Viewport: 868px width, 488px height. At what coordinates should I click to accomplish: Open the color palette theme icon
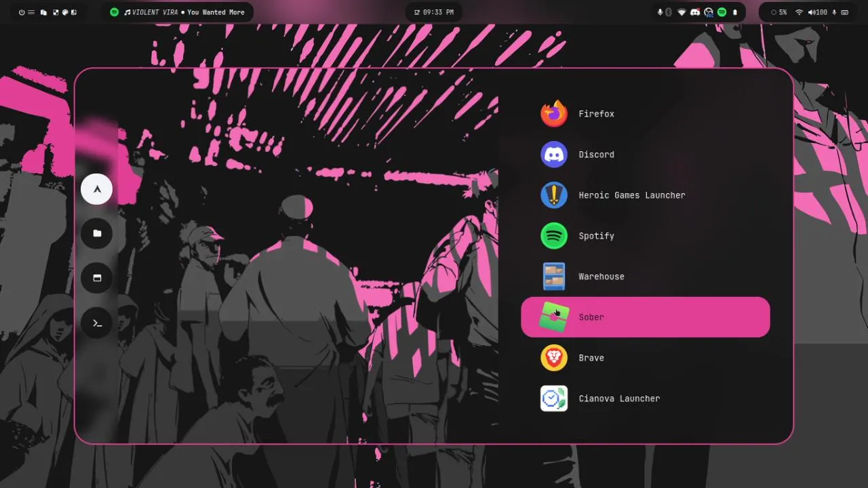(65, 12)
